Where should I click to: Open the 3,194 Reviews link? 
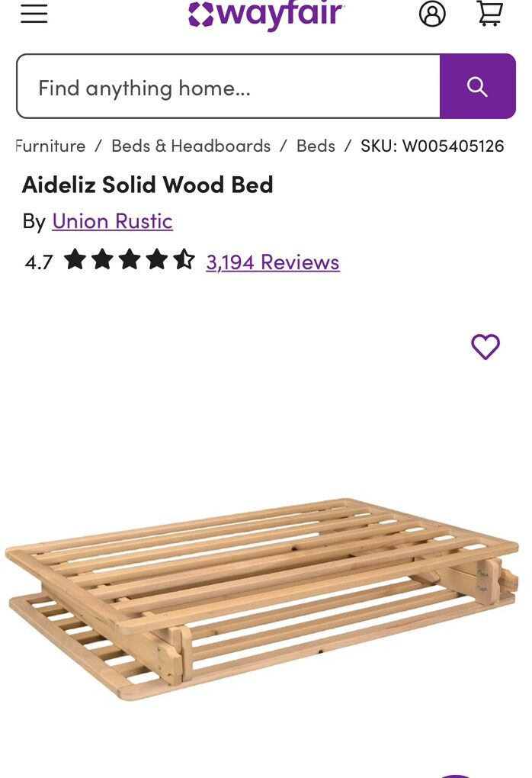pyautogui.click(x=272, y=262)
